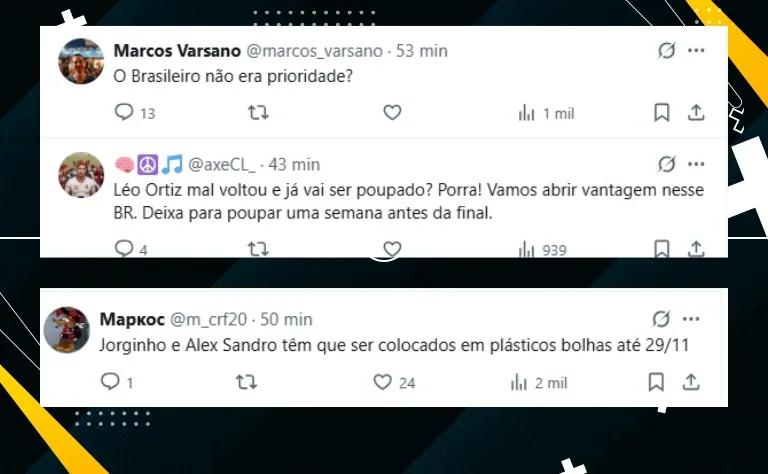Open more options on Marcos Varsano tweet
This screenshot has height=474, width=768.
pyautogui.click(x=696, y=50)
